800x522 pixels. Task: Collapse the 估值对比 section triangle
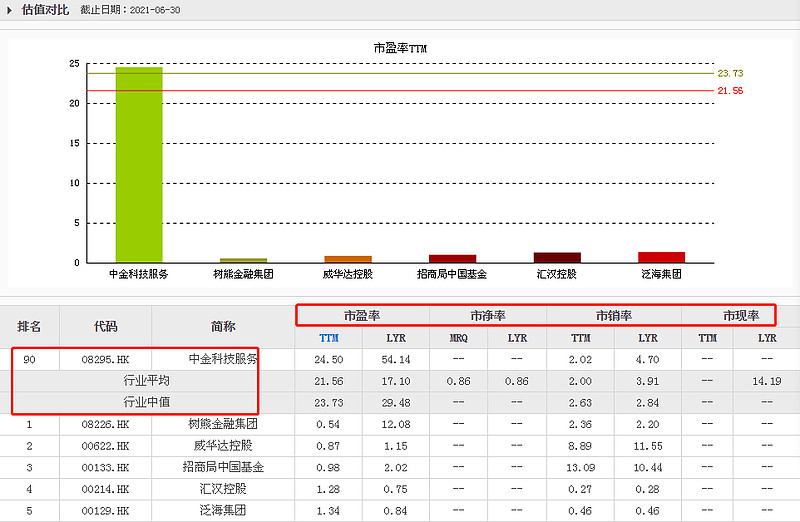[9, 10]
